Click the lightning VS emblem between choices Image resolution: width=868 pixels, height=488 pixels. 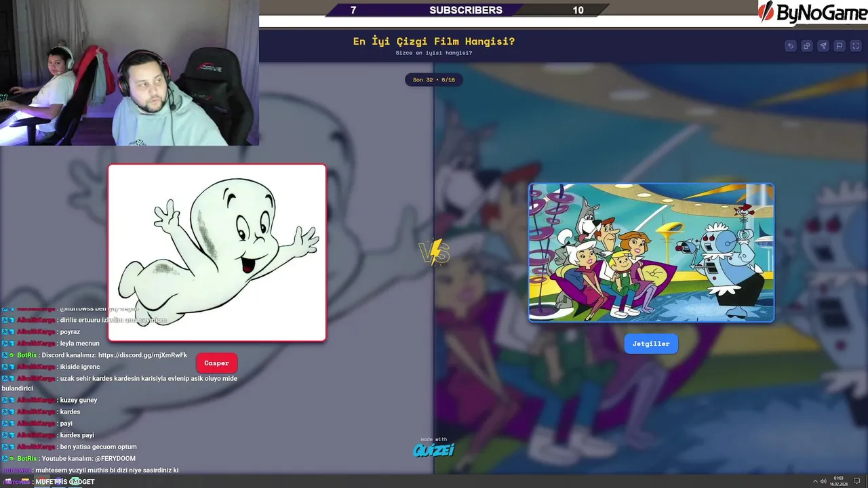(x=434, y=253)
